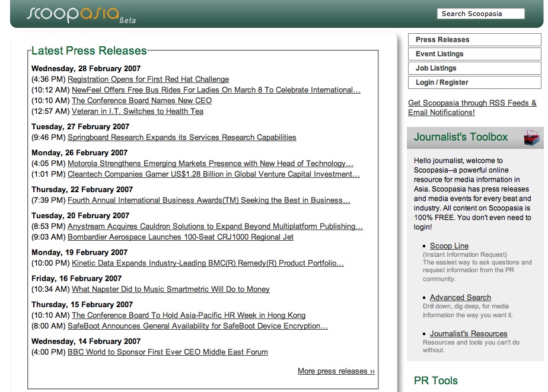Open Fourth Annual International Business Awards release
Screen dimensions: 548x392
point(209,200)
